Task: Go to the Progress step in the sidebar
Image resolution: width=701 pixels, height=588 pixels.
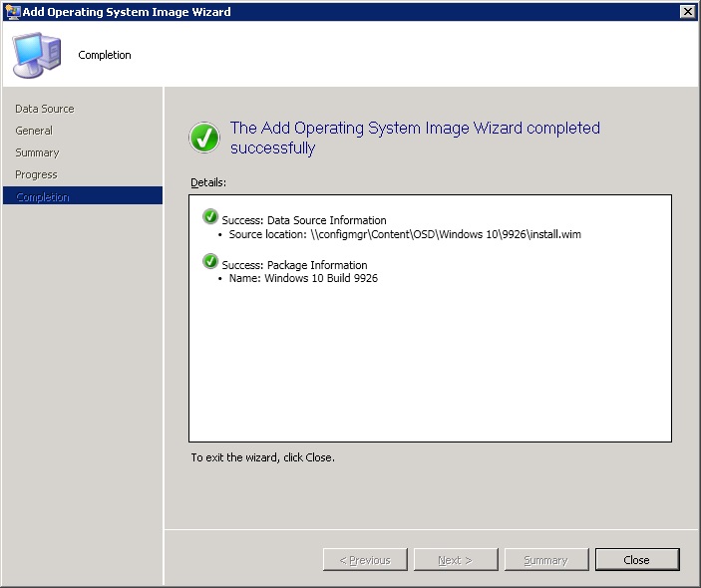Action: [x=36, y=174]
